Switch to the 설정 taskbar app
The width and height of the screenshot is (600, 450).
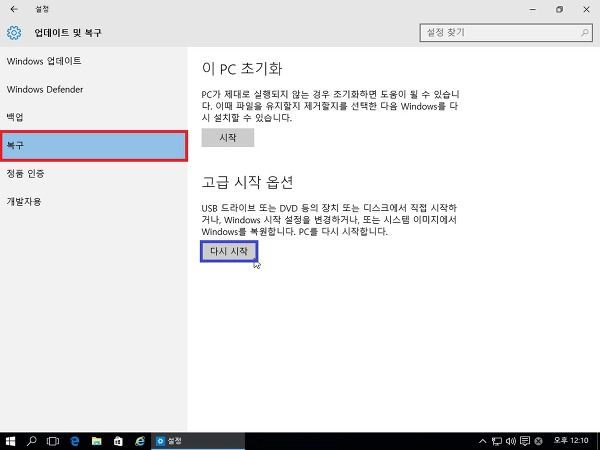(x=198, y=441)
